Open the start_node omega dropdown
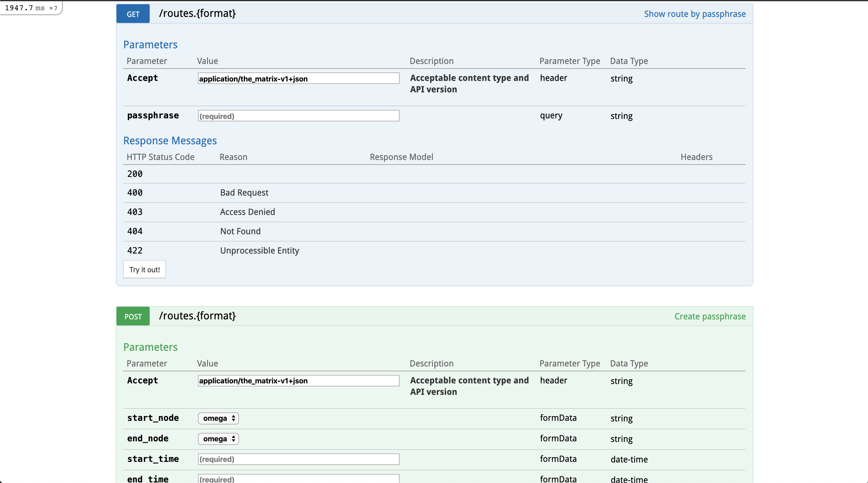Screen dimensions: 868x483 [218, 418]
